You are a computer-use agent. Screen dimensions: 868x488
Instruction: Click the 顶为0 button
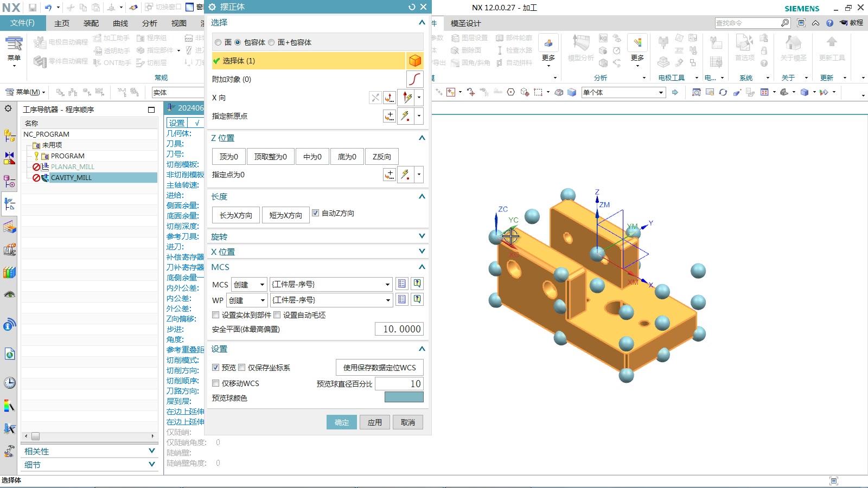pos(228,157)
